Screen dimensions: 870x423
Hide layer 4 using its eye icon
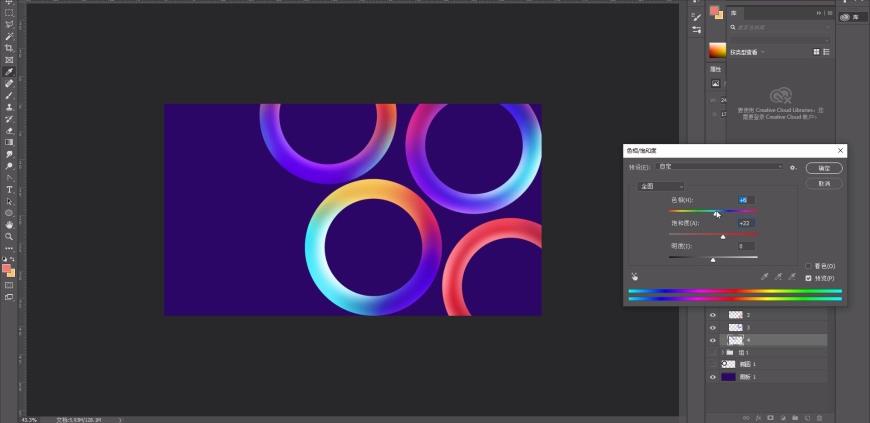pos(713,340)
